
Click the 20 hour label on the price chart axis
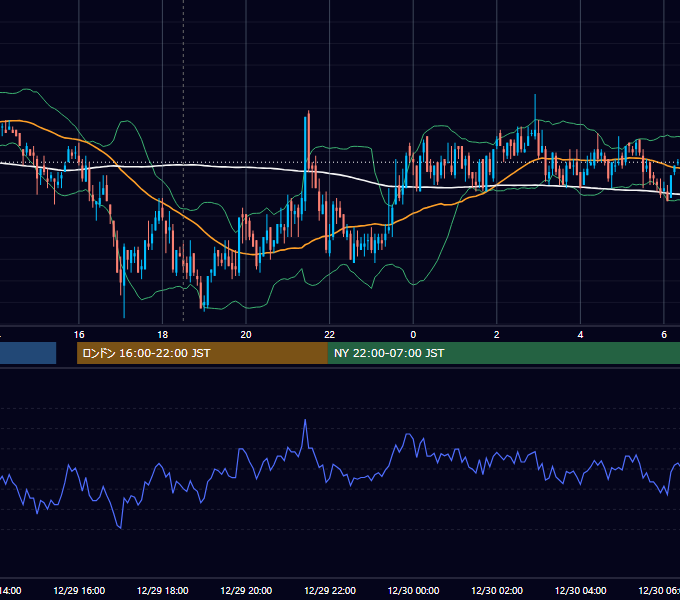246,335
